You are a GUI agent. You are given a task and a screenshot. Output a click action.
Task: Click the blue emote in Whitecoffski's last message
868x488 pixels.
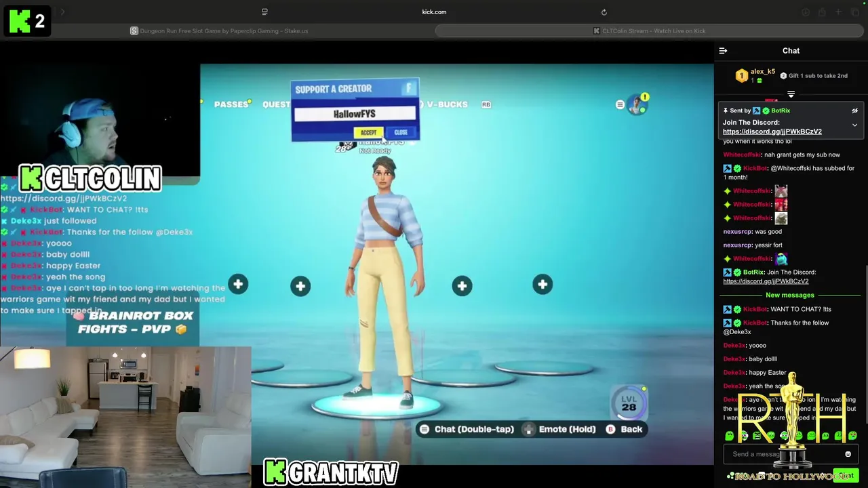click(781, 259)
